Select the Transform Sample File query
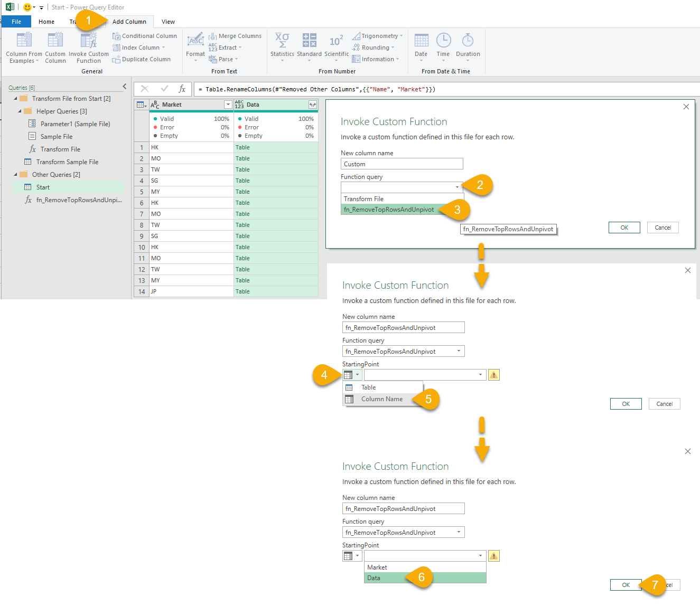Image resolution: width=700 pixels, height=606 pixels. (x=67, y=162)
